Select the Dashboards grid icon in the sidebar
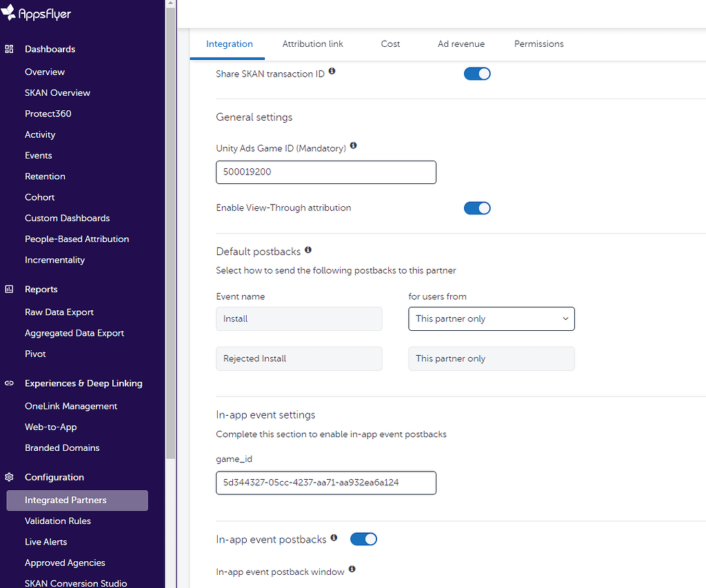 tap(10, 48)
